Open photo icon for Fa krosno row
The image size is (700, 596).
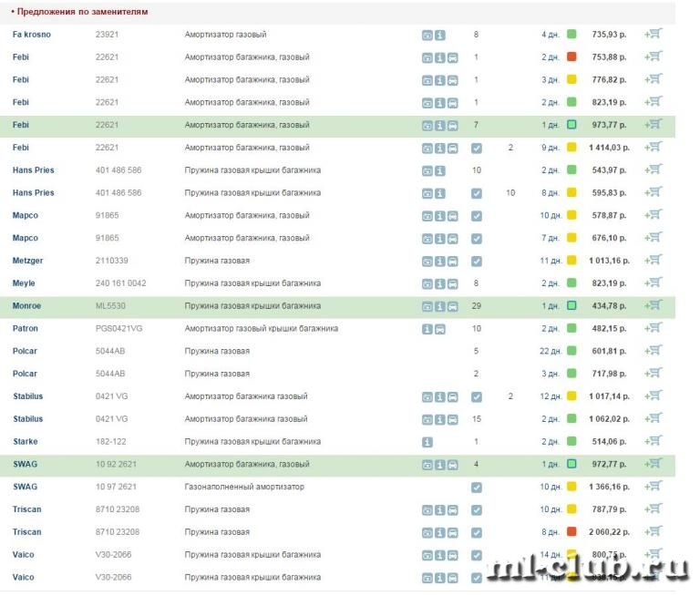pyautogui.click(x=427, y=35)
